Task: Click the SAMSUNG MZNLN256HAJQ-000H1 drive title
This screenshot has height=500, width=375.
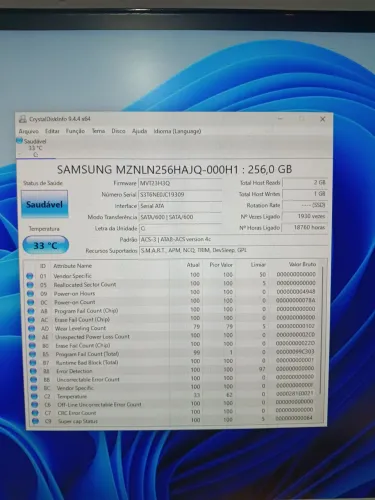Action: point(175,169)
